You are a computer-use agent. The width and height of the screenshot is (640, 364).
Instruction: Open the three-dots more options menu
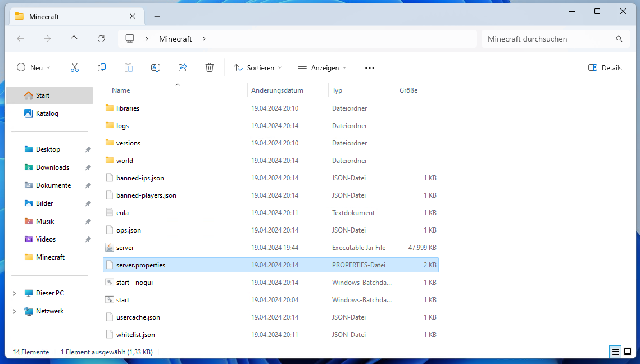[369, 68]
